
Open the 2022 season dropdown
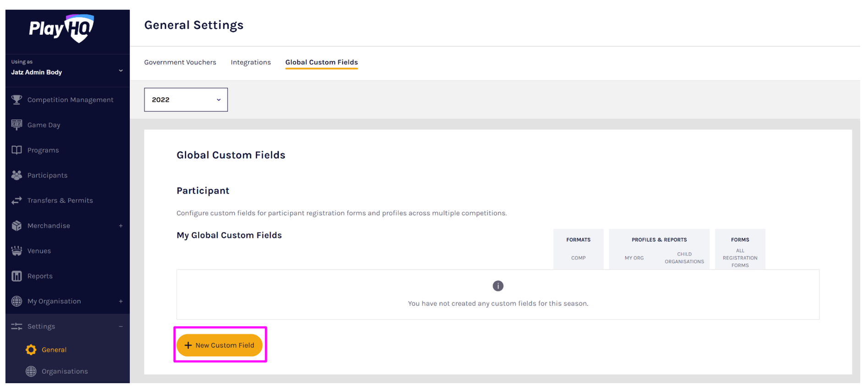point(186,100)
